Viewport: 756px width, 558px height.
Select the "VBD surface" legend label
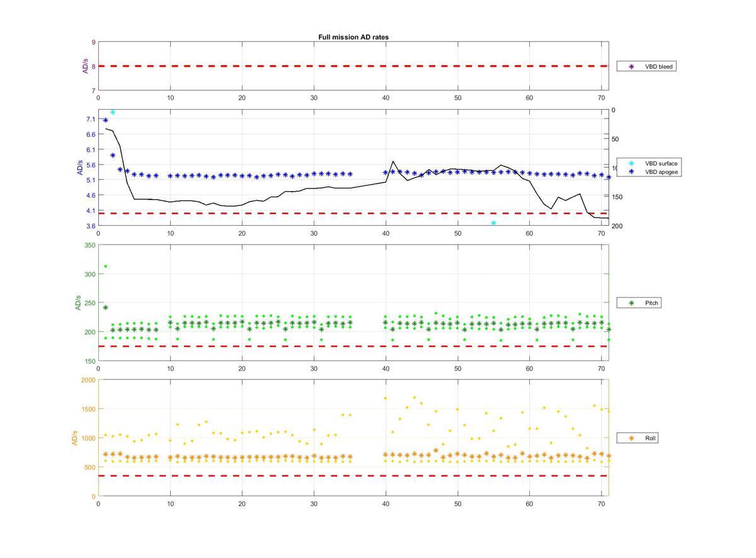click(661, 163)
